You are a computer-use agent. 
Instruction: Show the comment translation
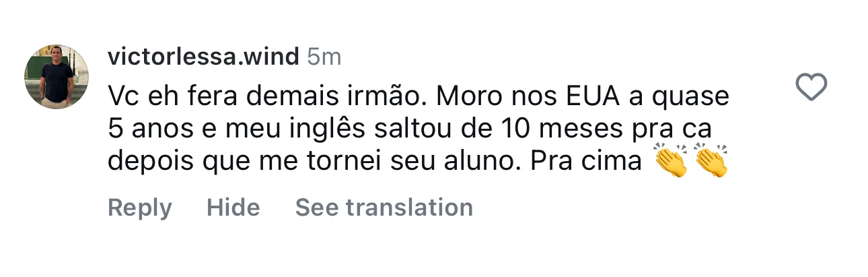coord(384,208)
